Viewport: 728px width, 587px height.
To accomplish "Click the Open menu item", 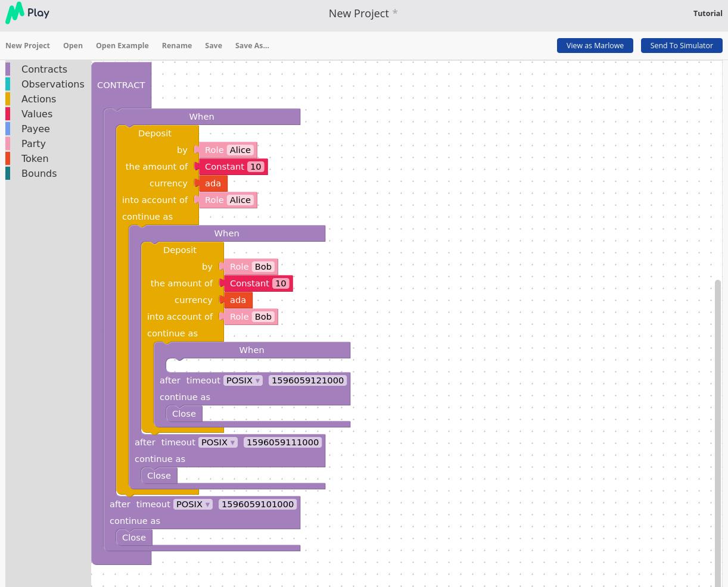I will (x=73, y=45).
